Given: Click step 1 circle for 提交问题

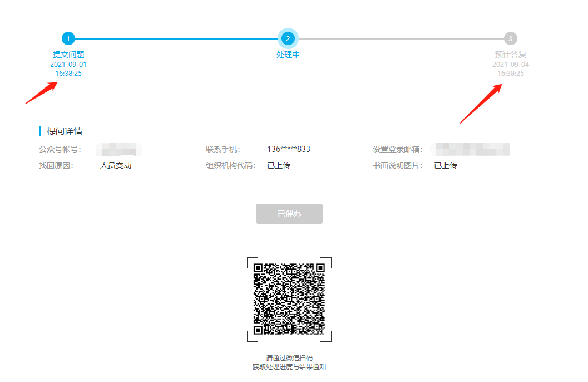Looking at the screenshot, I should pyautogui.click(x=68, y=38).
